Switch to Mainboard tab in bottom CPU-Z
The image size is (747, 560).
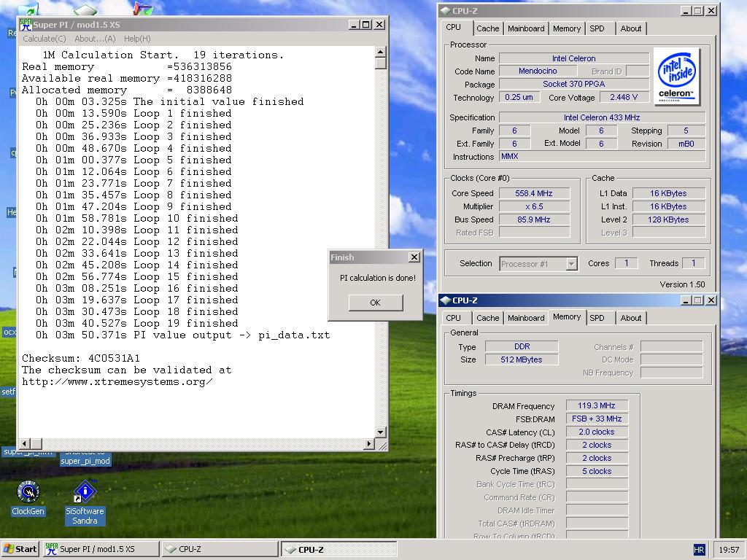[x=526, y=318]
